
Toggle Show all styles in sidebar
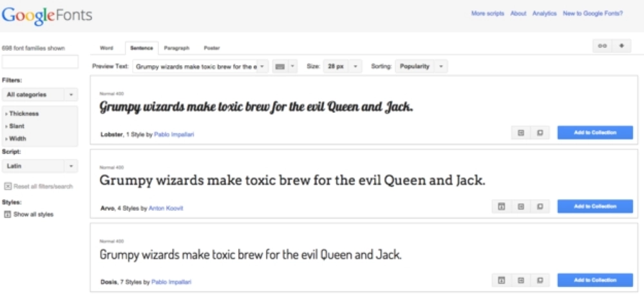[x=29, y=214]
